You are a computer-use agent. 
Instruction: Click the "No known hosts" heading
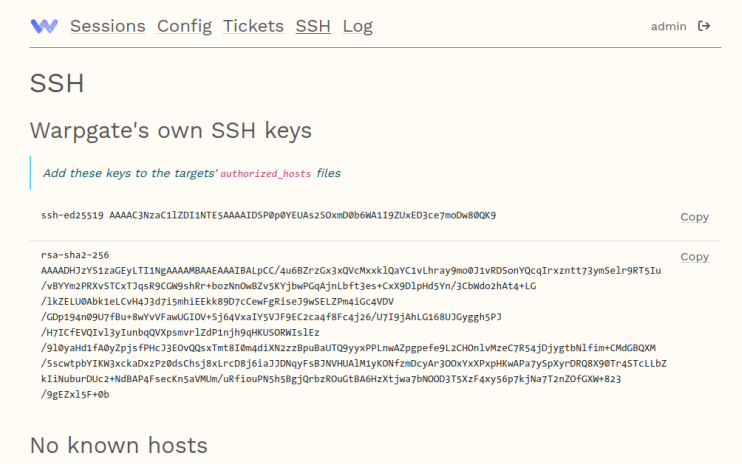(118, 445)
